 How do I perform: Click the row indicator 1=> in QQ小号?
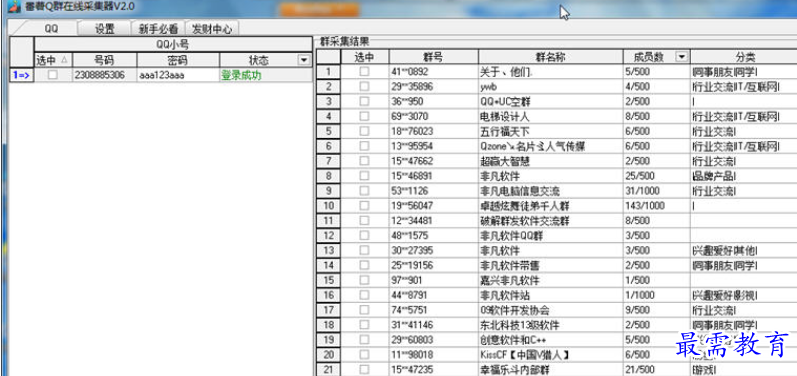[x=21, y=75]
